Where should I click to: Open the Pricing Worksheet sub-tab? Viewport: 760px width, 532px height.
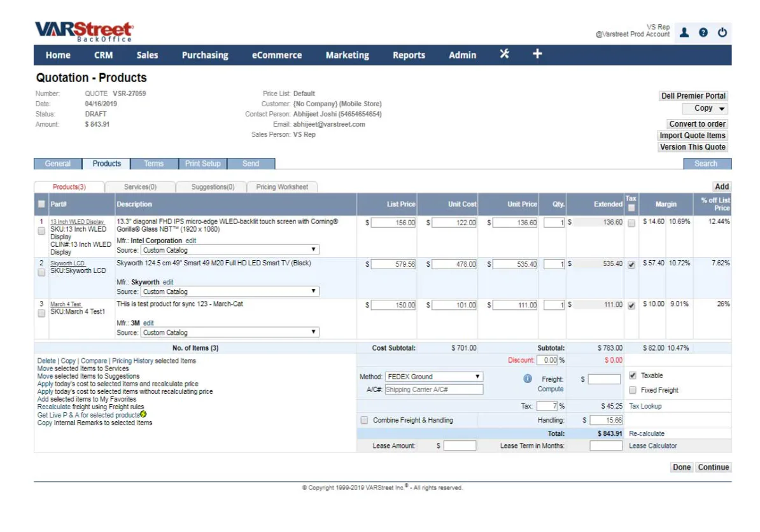282,187
